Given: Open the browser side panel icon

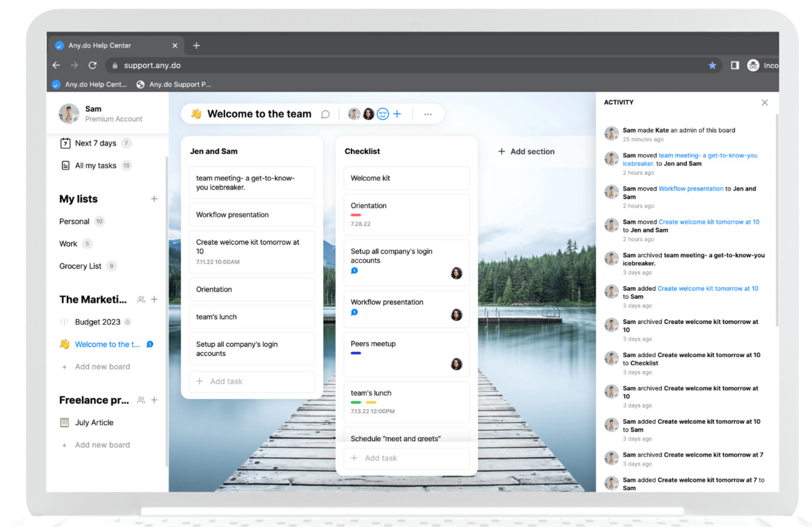Looking at the screenshot, I should pos(735,66).
